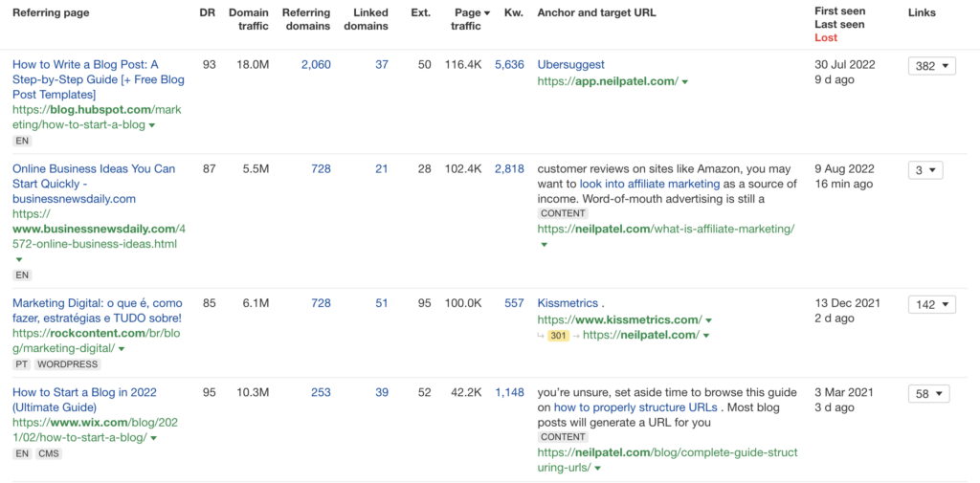Click the red Lost filter label
The width and height of the screenshot is (980, 483).
[x=825, y=38]
